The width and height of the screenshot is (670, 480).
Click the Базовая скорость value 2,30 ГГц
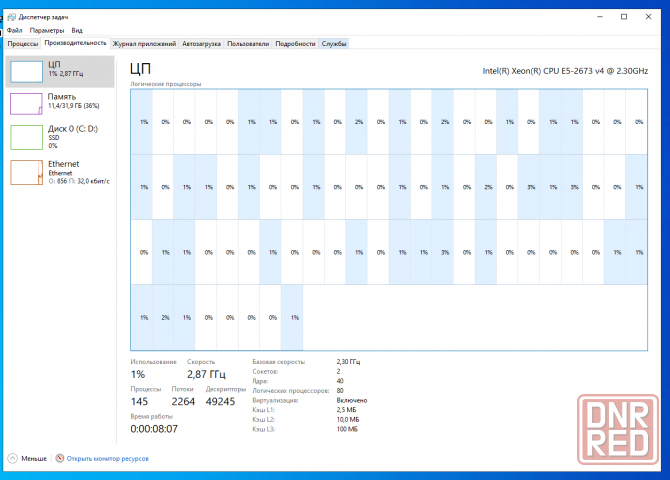348,362
